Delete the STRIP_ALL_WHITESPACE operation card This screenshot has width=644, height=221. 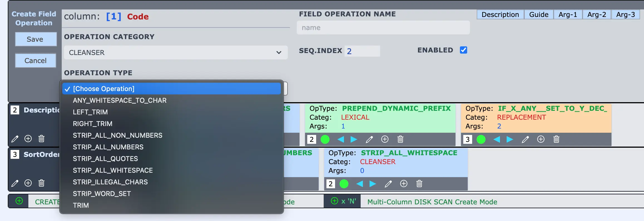pos(419,184)
